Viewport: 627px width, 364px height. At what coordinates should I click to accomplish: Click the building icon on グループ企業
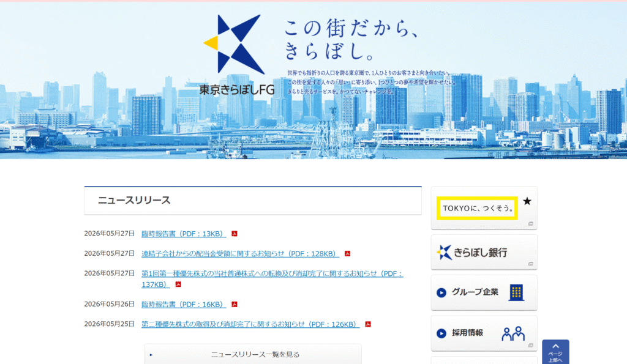pyautogui.click(x=516, y=292)
